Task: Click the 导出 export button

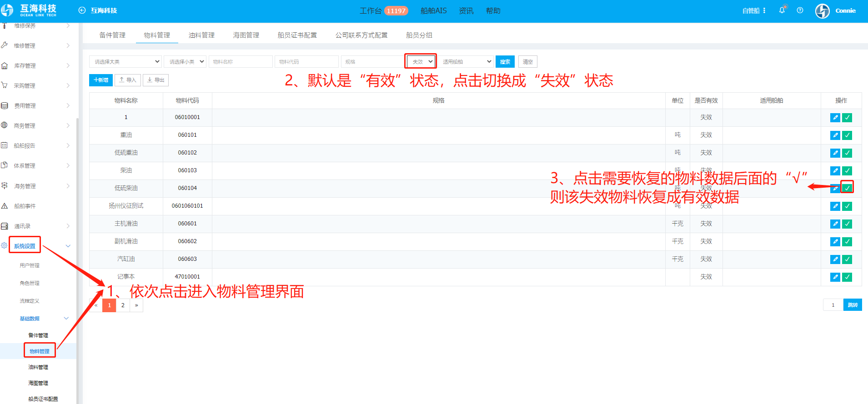Action: click(x=156, y=80)
